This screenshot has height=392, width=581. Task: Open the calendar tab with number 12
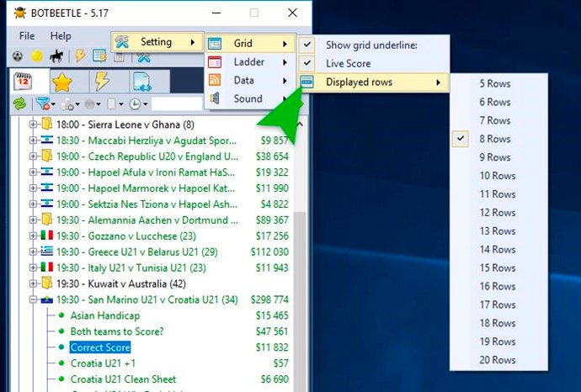(23, 81)
